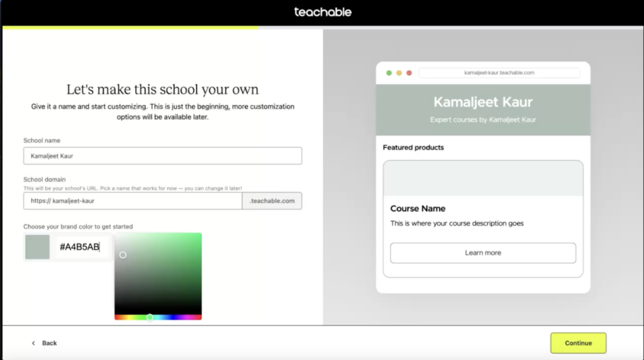Click preview address bar kamaljeet-kaur.teachable.com

[x=499, y=73]
